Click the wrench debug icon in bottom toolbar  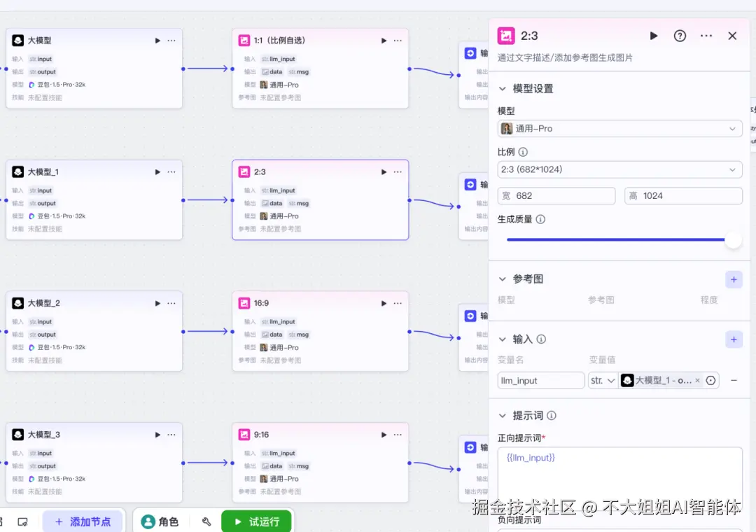206,521
